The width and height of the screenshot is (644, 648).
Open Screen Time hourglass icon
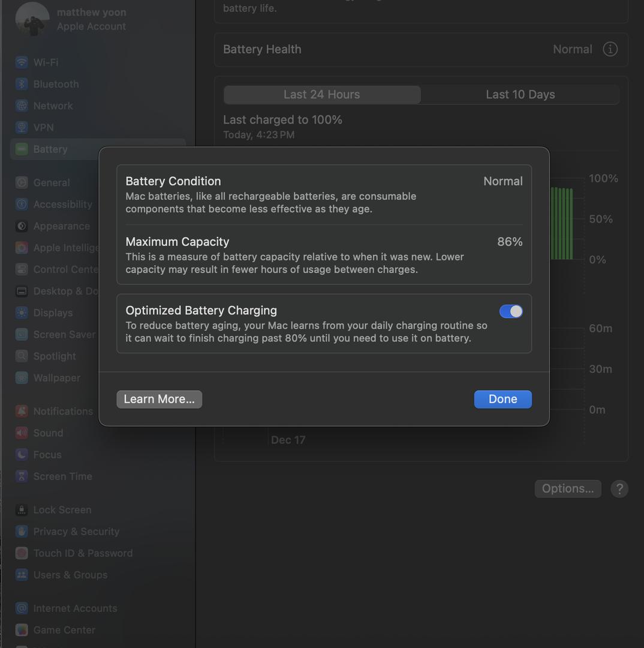(22, 476)
